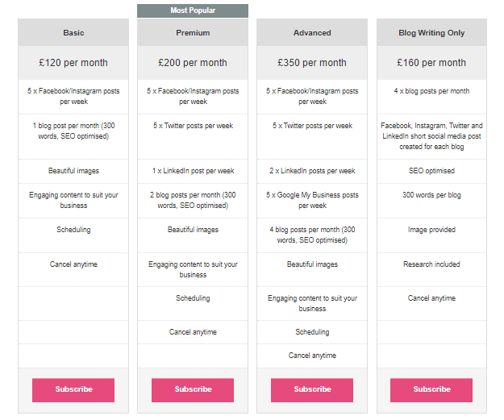504x420 pixels.
Task: Subscribe to the Premium plan
Action: click(193, 390)
